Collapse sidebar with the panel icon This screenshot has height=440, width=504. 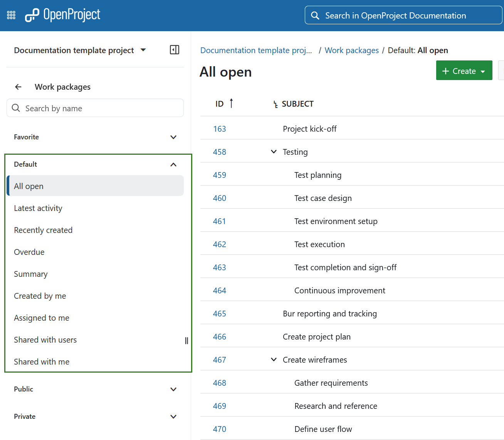(174, 50)
